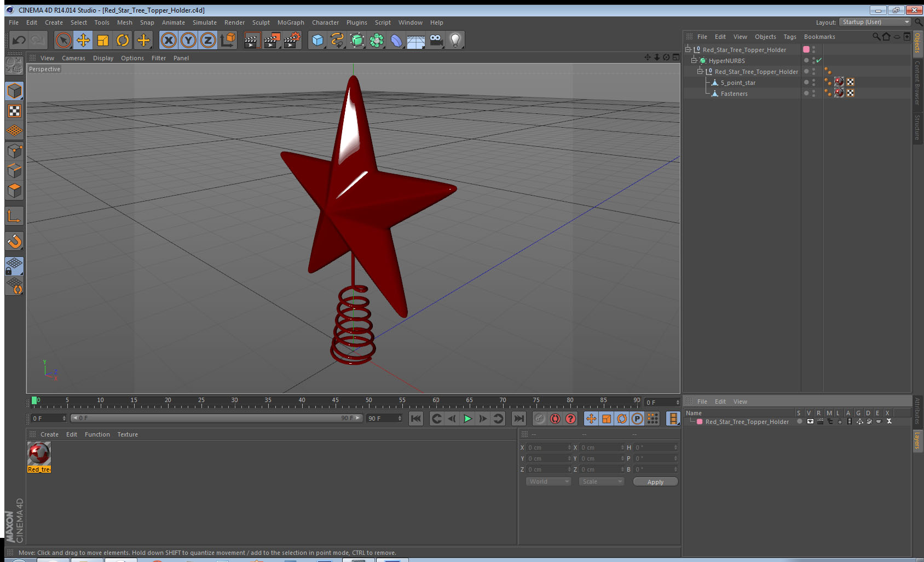The height and width of the screenshot is (562, 924).
Task: Click the Coordinate System icon
Action: point(228,40)
